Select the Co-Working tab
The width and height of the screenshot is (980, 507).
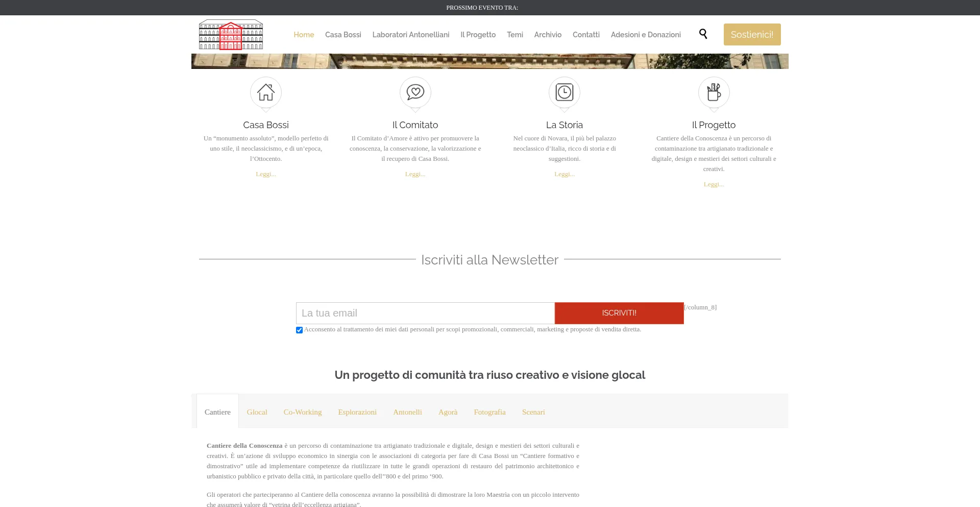pos(302,412)
